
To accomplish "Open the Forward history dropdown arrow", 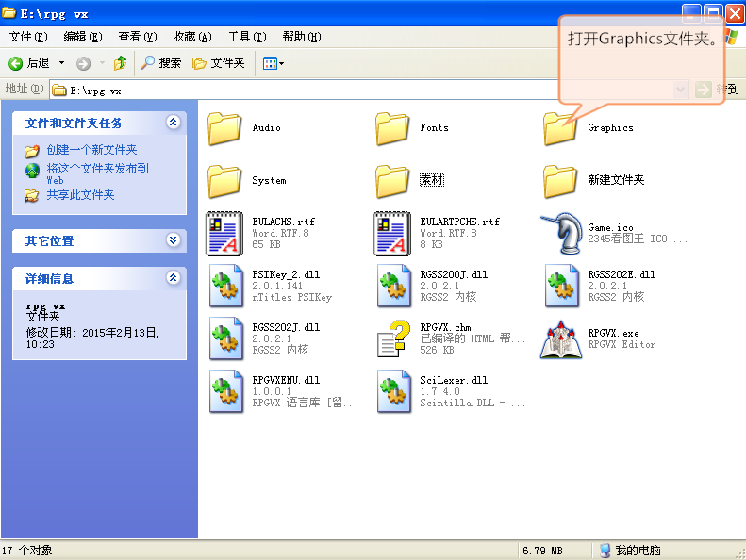I will point(102,63).
